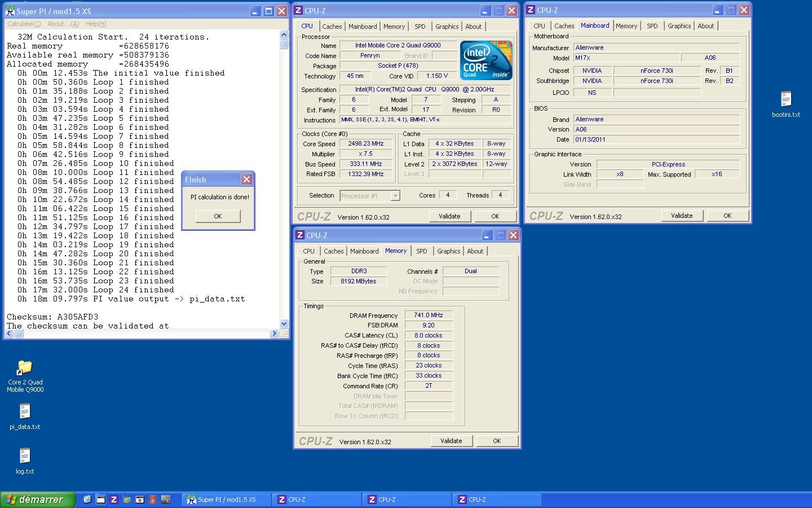Image resolution: width=812 pixels, height=508 pixels.
Task: Switch to Super PI / mod1.5 XS taskbar button
Action: pos(226,500)
